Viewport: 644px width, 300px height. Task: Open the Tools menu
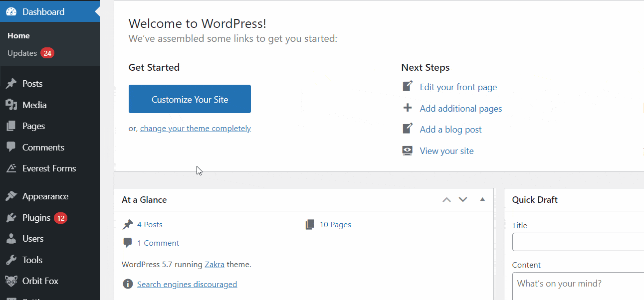click(50, 260)
